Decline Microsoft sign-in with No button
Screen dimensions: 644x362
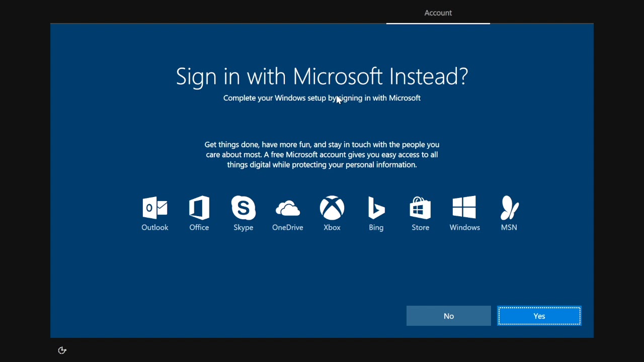click(x=449, y=316)
